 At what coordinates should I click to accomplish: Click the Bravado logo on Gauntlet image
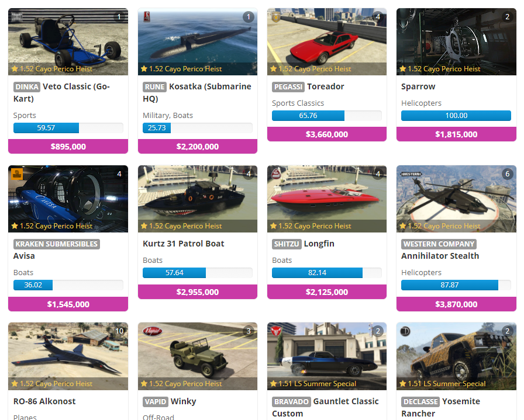point(275,331)
